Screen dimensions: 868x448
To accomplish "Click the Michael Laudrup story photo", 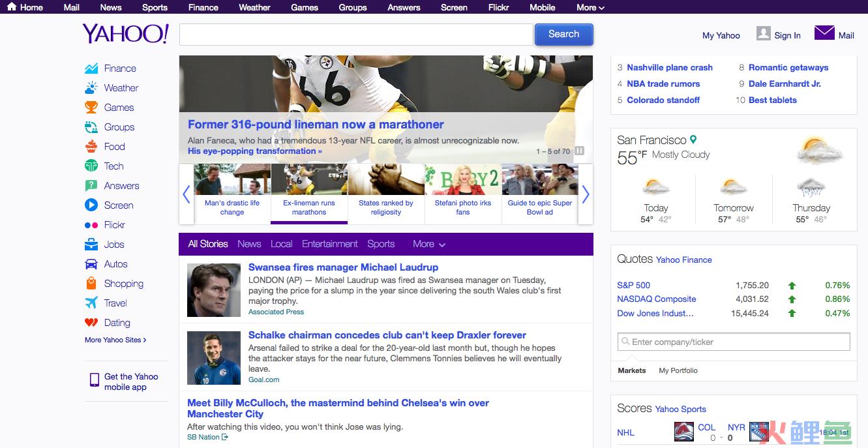I will [214, 290].
